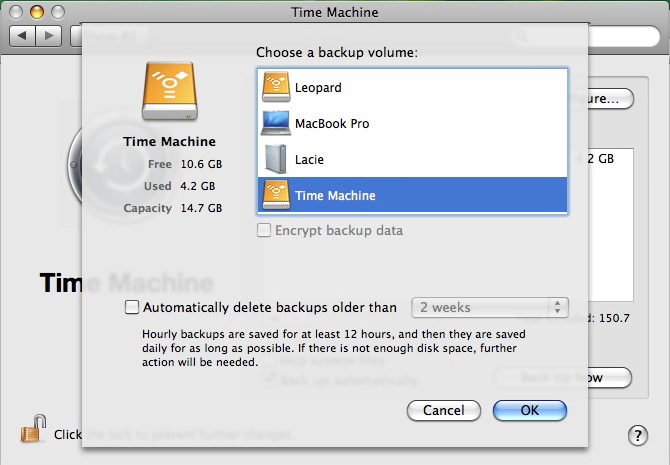Select the Leopard volume drive icon

point(276,87)
